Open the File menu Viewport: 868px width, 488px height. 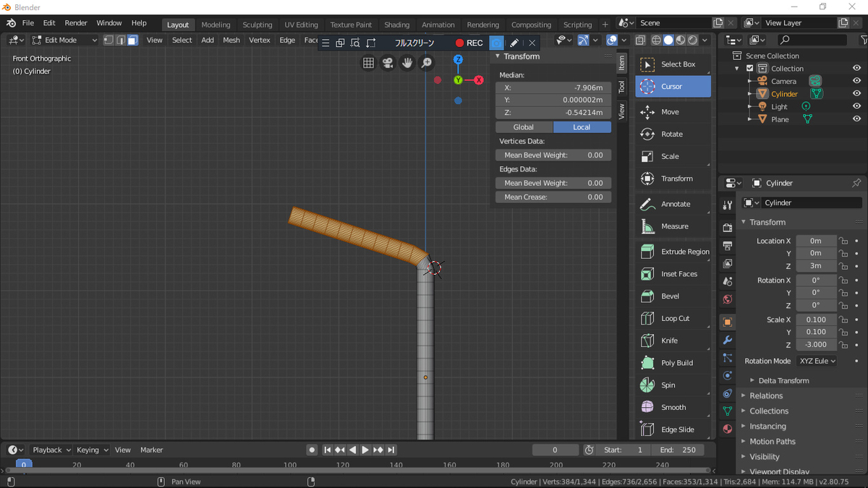pyautogui.click(x=28, y=23)
